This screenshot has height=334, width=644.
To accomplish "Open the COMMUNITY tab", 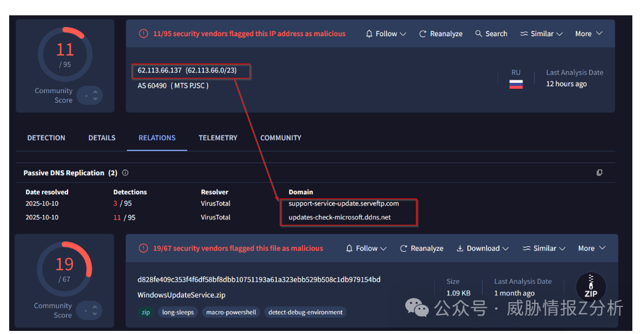I will click(280, 138).
